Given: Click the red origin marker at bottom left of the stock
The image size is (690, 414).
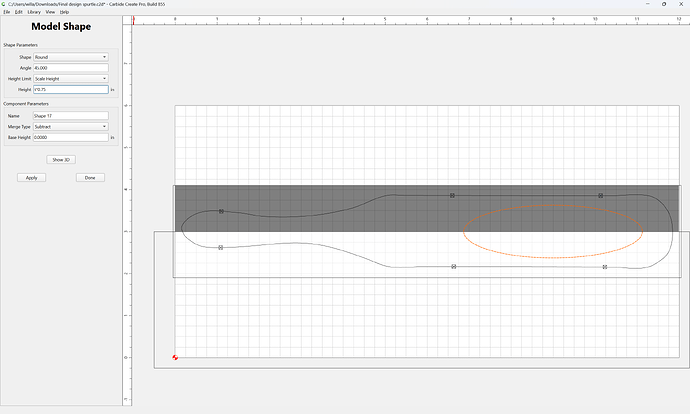Looking at the screenshot, I should click(175, 357).
